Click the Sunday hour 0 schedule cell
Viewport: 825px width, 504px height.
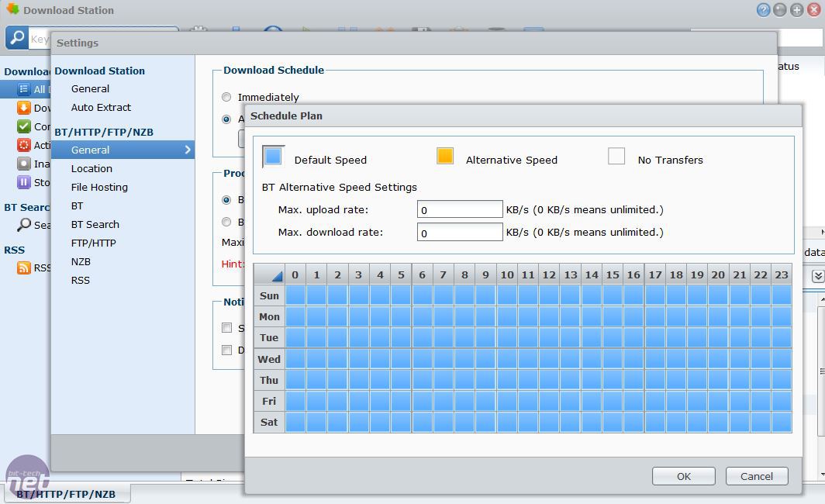point(295,295)
